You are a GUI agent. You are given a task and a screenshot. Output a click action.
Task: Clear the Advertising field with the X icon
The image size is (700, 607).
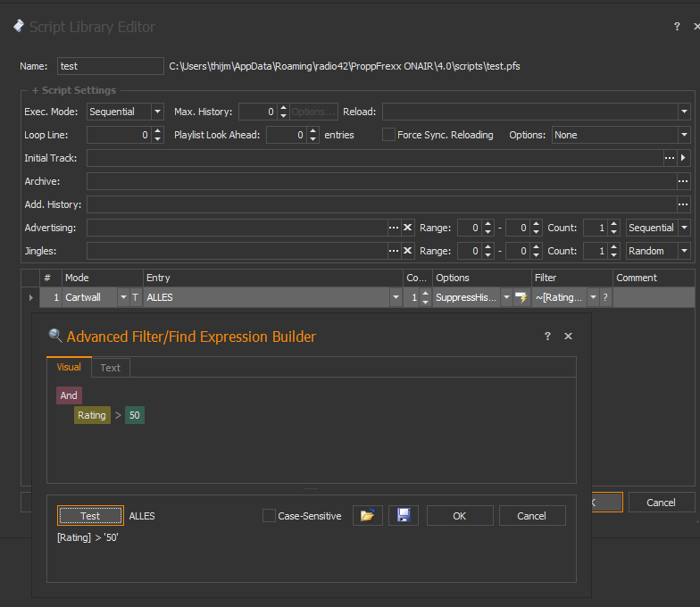[x=408, y=228]
